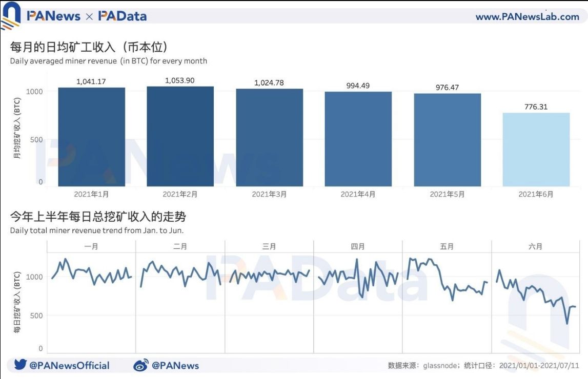Viewport: 588px width, 379px height.
Task: Select the 2021年2月 bar labeled 1,053.90
Action: click(180, 136)
